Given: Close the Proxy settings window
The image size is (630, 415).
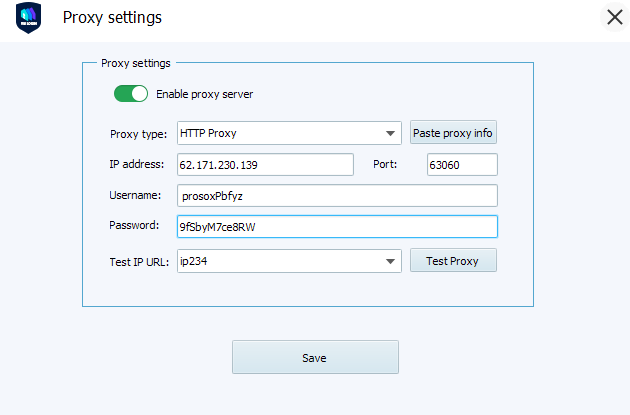Looking at the screenshot, I should (613, 18).
